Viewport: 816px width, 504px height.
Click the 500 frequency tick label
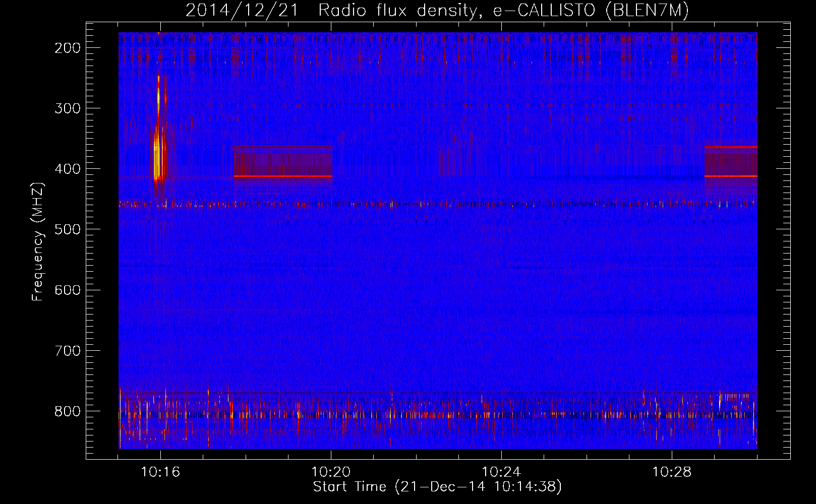(68, 229)
